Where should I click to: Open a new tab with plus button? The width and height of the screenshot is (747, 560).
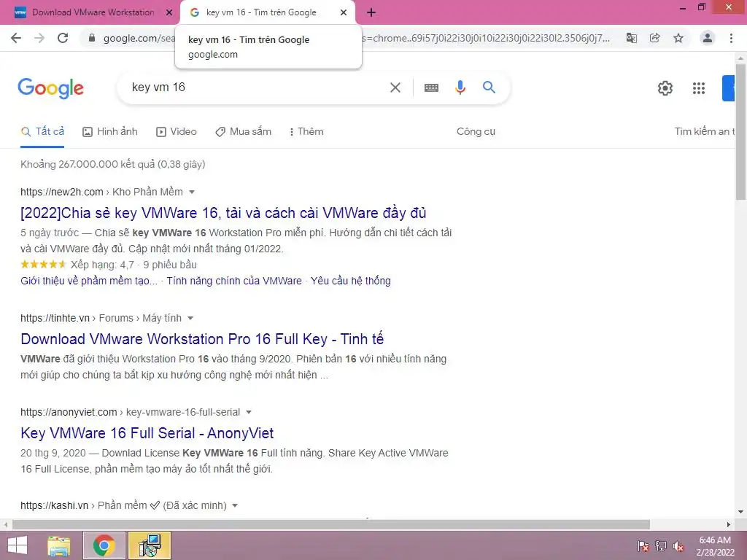click(371, 12)
